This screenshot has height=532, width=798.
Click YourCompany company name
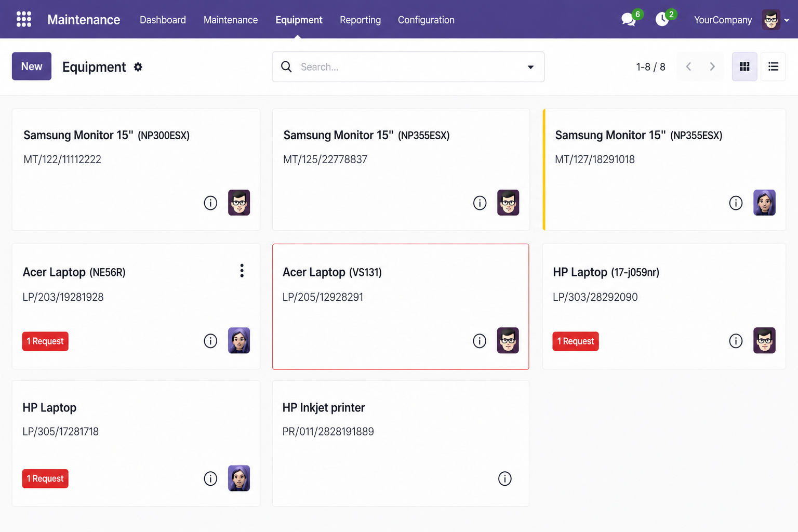tap(723, 20)
